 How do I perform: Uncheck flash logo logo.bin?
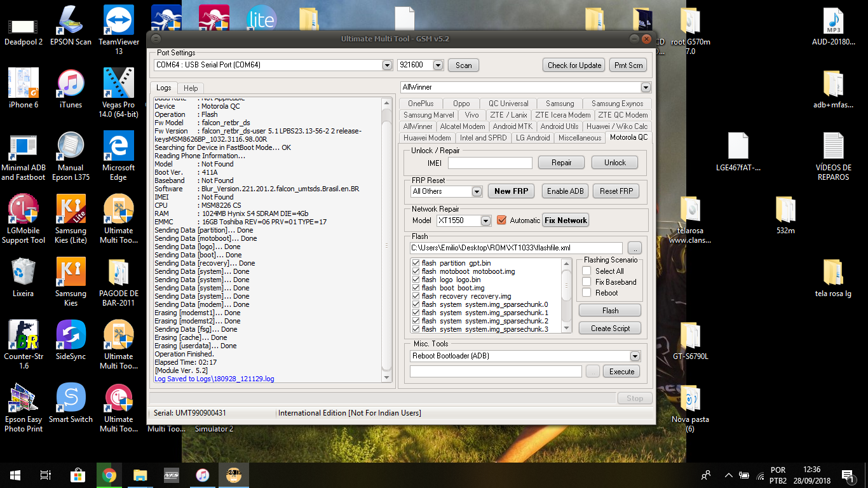click(416, 280)
